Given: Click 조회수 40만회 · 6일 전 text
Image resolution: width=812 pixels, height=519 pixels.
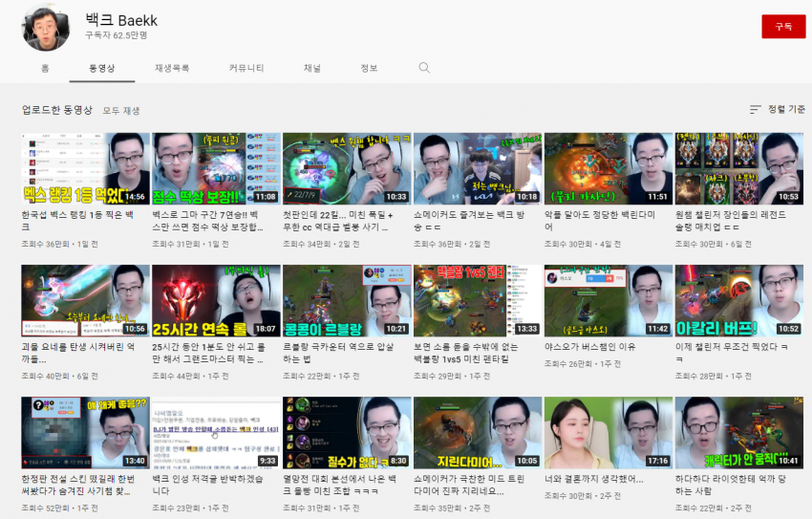Looking at the screenshot, I should (59, 376).
